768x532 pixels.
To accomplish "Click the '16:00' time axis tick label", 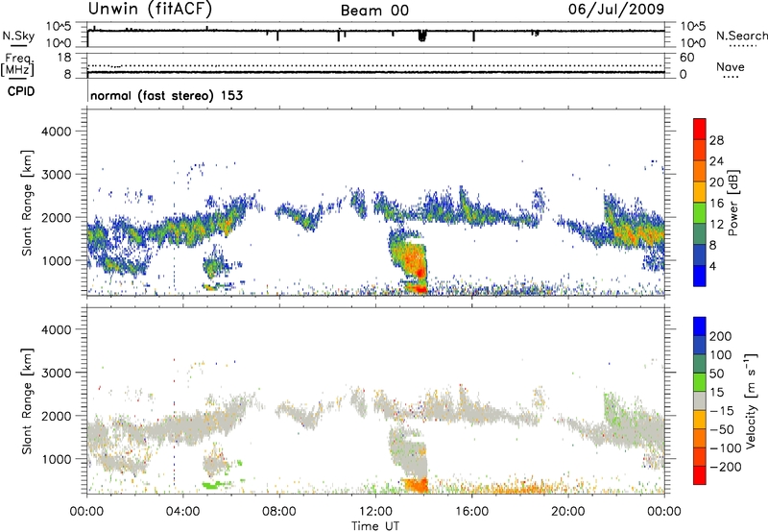I will point(471,512).
